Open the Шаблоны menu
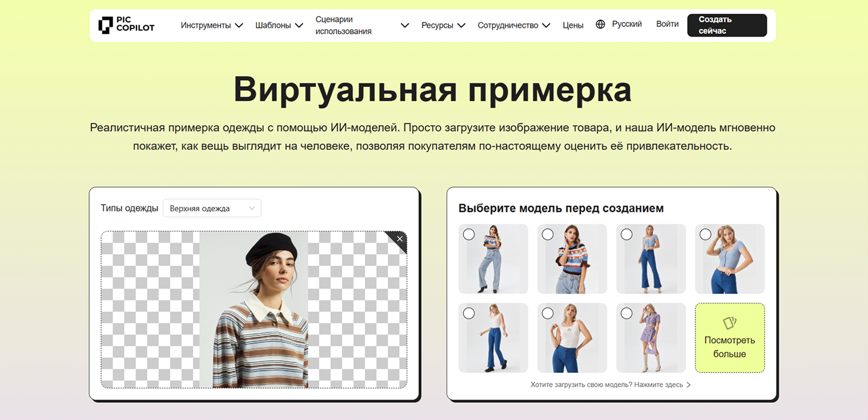The height and width of the screenshot is (420, 868). point(279,25)
